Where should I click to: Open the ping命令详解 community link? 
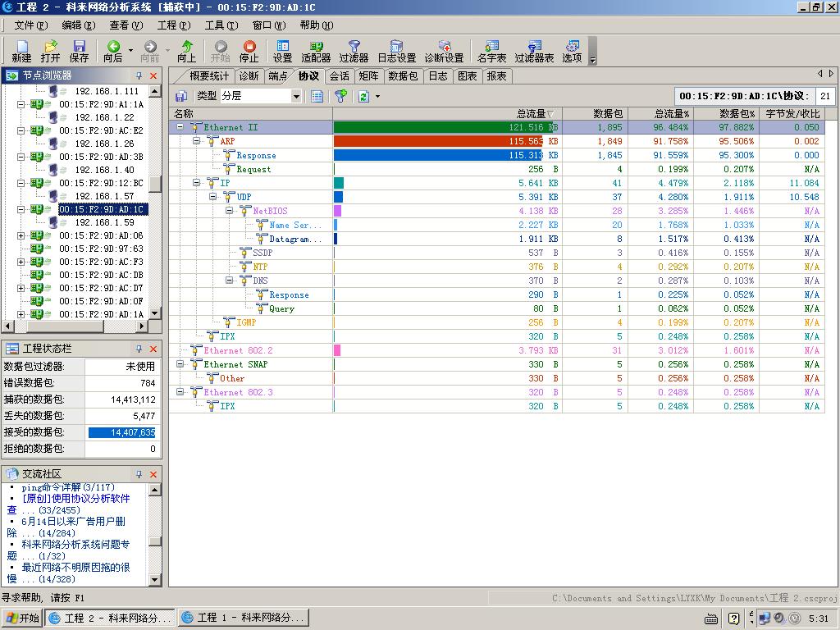(67, 487)
